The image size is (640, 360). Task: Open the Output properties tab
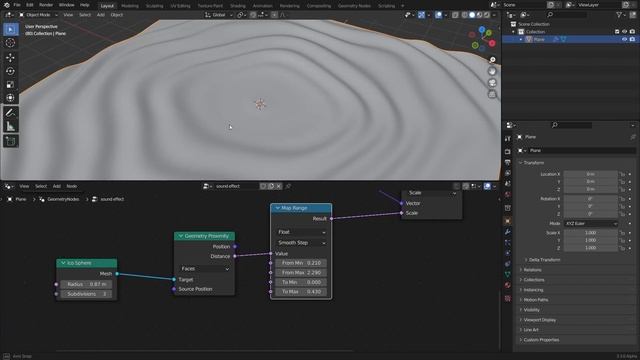click(x=508, y=162)
